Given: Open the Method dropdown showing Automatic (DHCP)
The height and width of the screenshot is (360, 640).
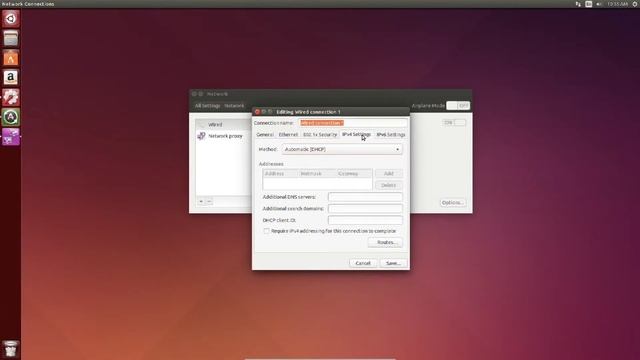Looking at the screenshot, I should click(x=342, y=149).
